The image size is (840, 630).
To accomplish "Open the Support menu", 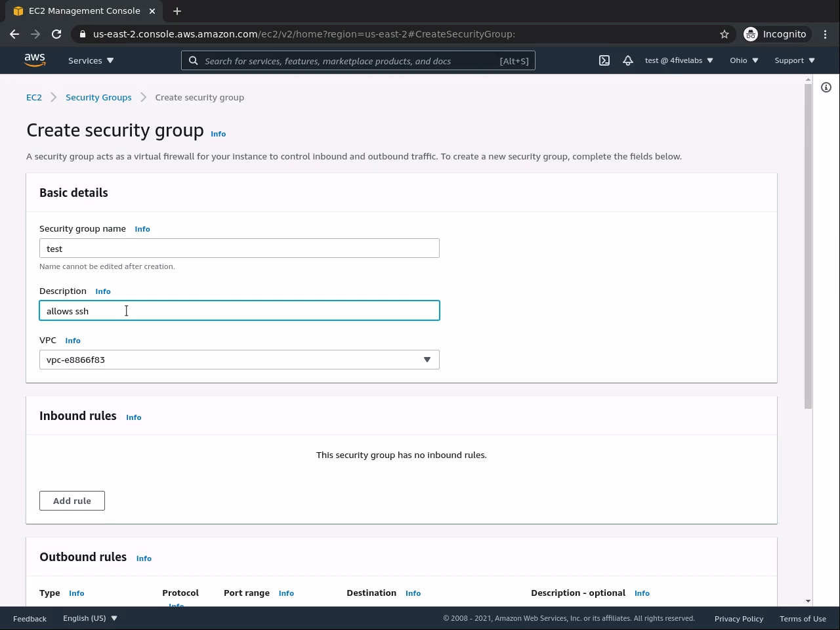I will click(x=794, y=60).
